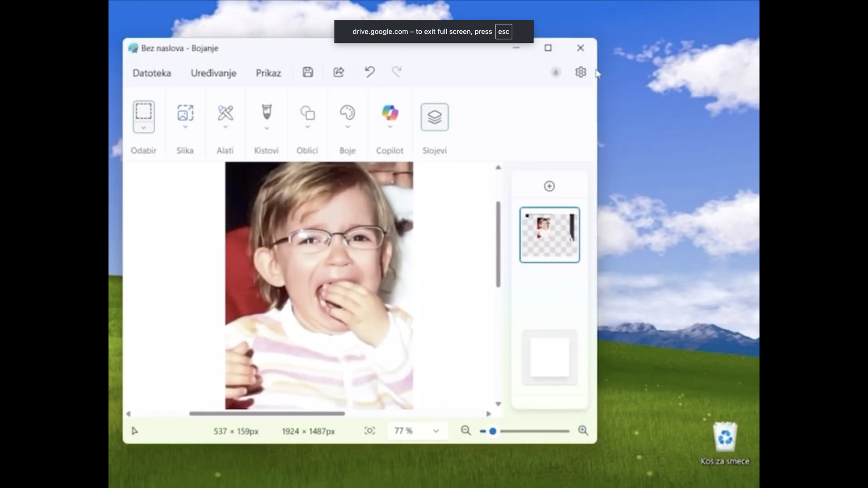Select the Alati tools icon
This screenshot has width=868, height=488.
pos(225,113)
